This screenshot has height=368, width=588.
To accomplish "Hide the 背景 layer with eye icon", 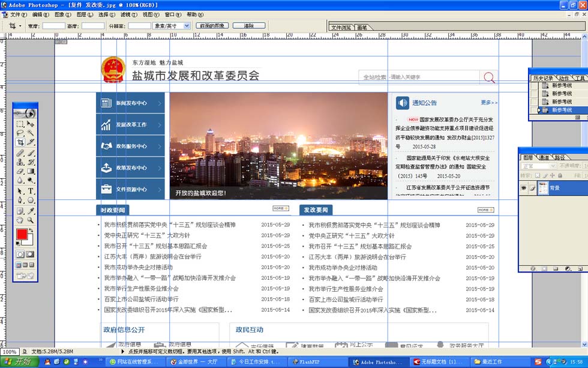I will click(523, 188).
